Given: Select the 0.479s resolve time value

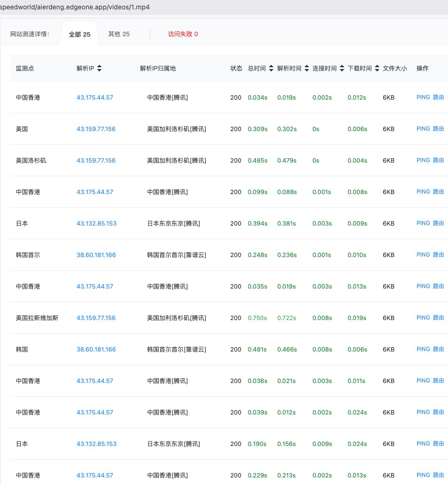Looking at the screenshot, I should (286, 161).
